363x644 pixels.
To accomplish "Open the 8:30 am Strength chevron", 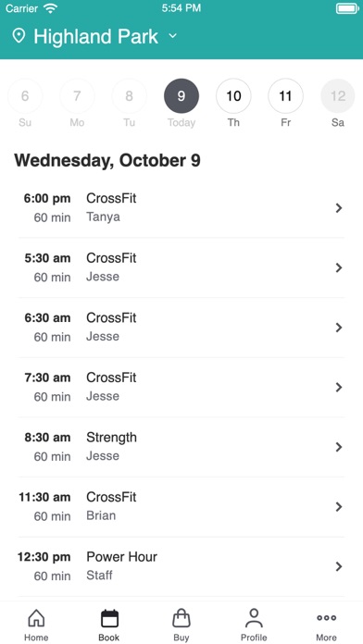I will click(x=339, y=447).
